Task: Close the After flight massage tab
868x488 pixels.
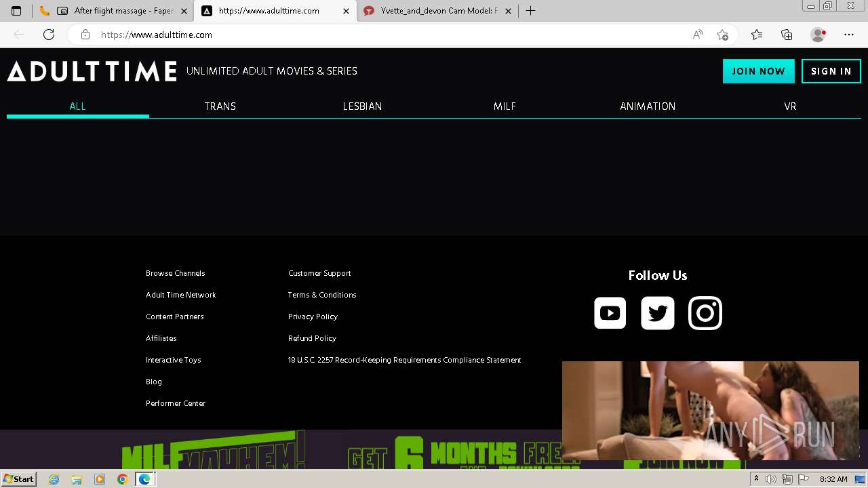Action: point(184,11)
